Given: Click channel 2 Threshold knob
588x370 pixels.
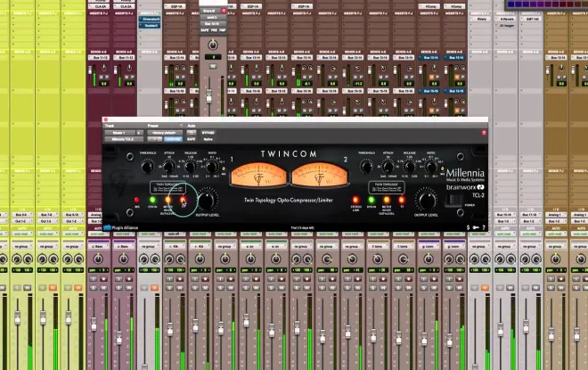Looking at the screenshot, I should click(366, 167).
